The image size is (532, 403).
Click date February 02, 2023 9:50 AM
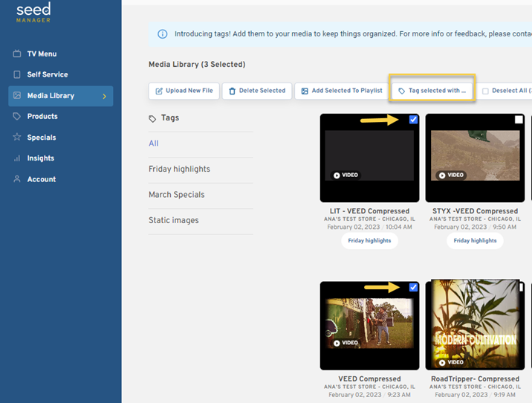(x=475, y=227)
